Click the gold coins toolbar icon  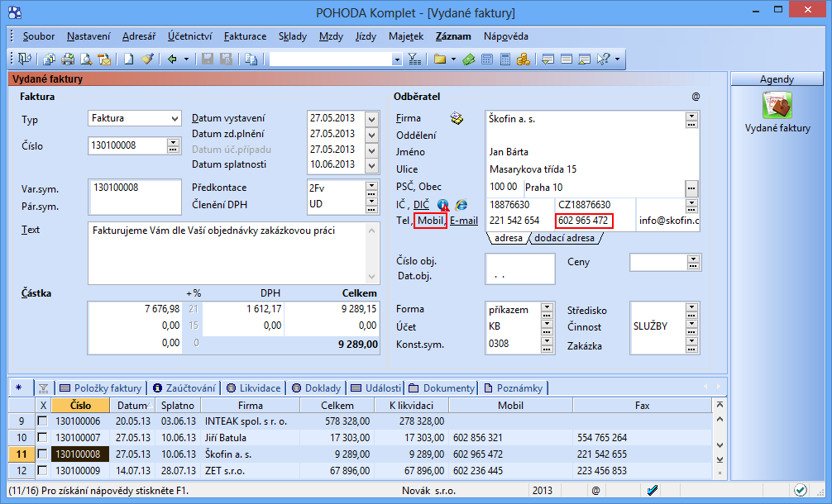click(x=524, y=59)
